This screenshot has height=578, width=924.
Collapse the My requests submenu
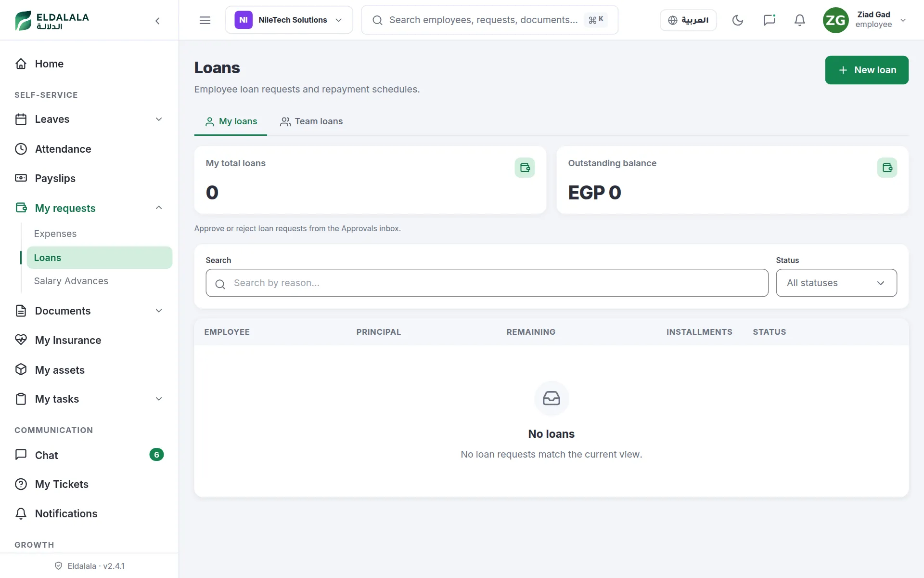159,208
